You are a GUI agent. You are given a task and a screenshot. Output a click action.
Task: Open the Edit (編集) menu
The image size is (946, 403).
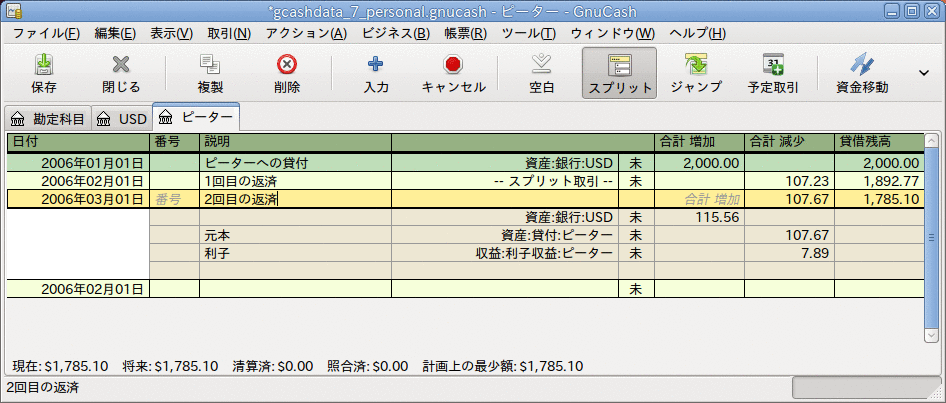(115, 33)
